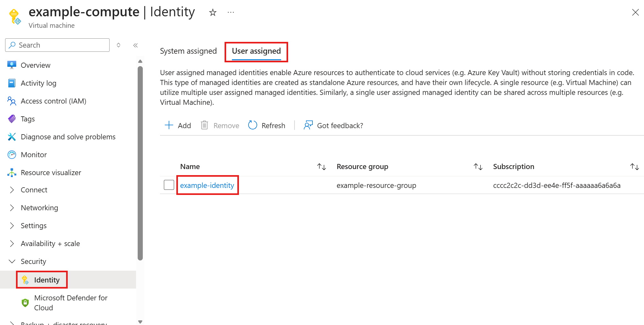Screen dimensions: 644x325
Task: Collapse the sidebar with double chevron
Action: point(135,45)
